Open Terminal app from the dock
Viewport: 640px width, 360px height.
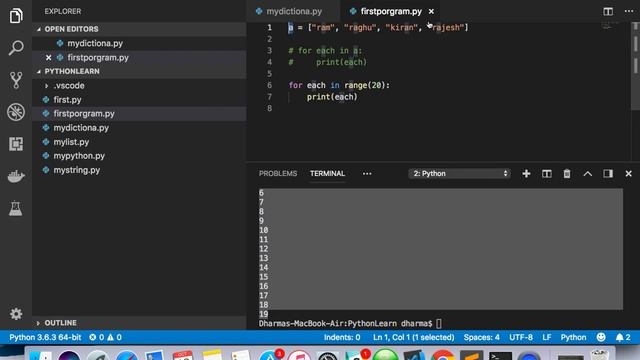(x=500, y=356)
